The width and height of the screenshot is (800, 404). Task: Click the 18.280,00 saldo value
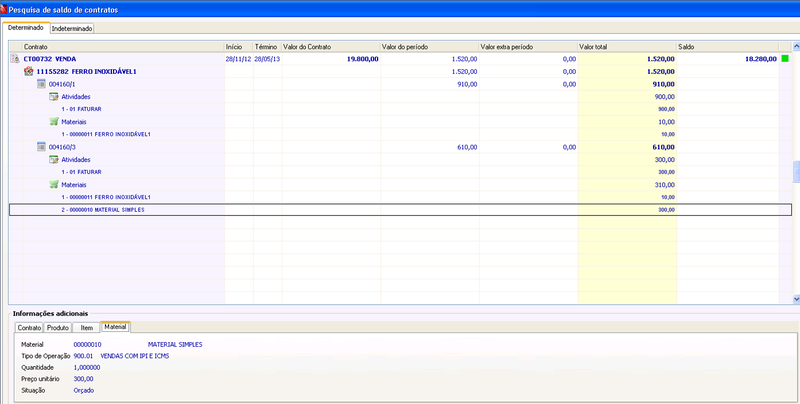click(761, 59)
